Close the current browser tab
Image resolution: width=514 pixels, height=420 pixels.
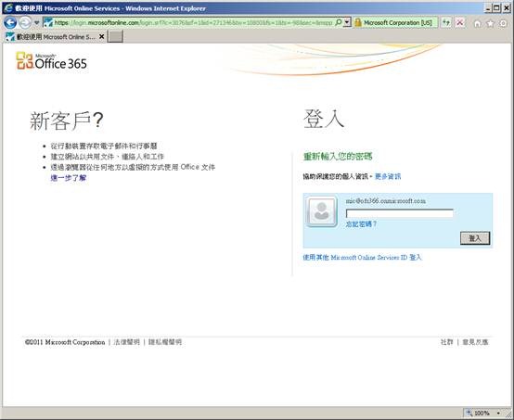click(x=102, y=37)
